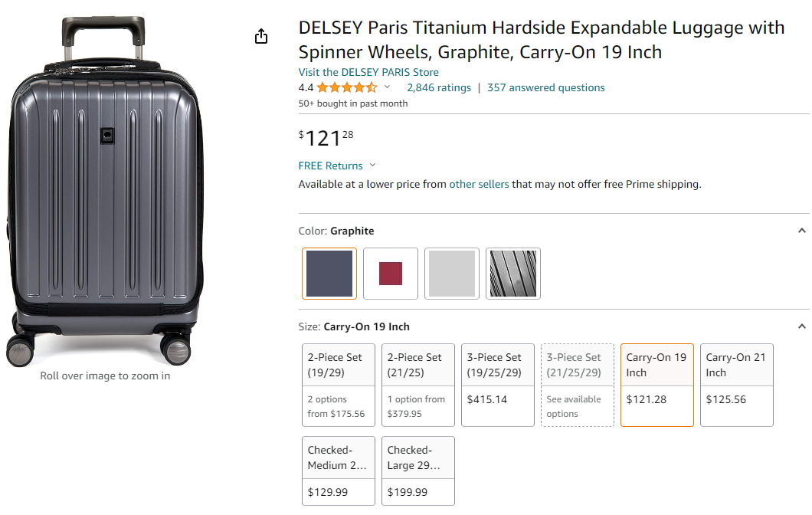Collapse the Color section chevron
The image size is (812, 515).
801,231
